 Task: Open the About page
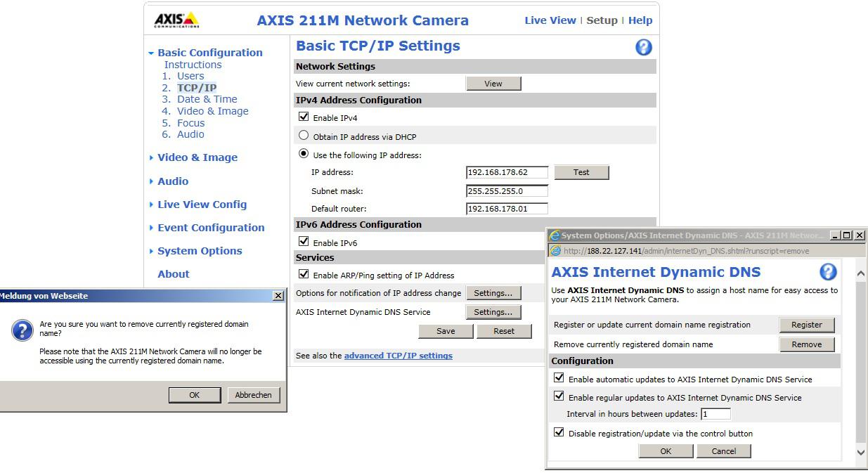point(174,274)
